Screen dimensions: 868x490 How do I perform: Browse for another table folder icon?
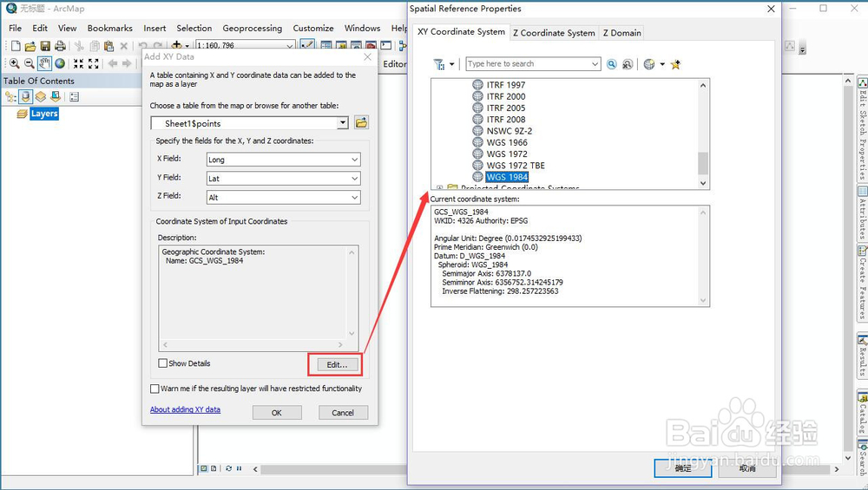[x=361, y=122]
